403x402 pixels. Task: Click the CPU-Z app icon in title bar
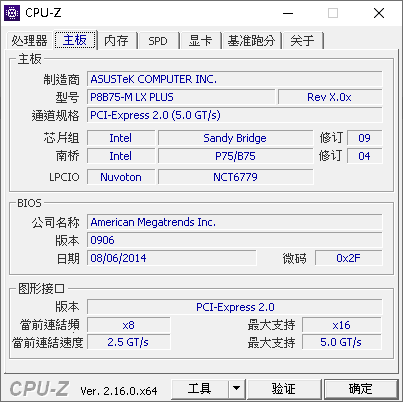[x=12, y=13]
